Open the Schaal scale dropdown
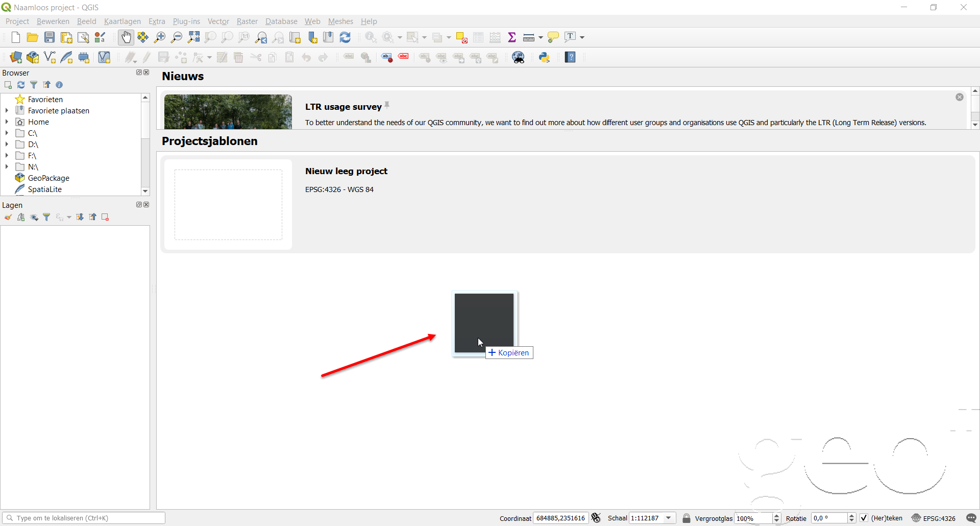The height and width of the screenshot is (526, 980). 669,518
